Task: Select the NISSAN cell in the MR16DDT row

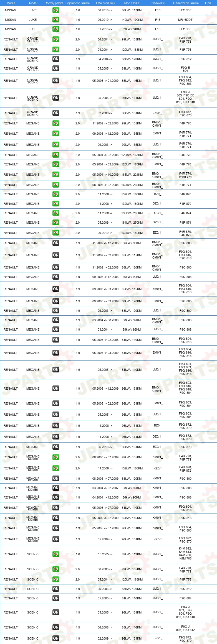Action: click(11, 20)
